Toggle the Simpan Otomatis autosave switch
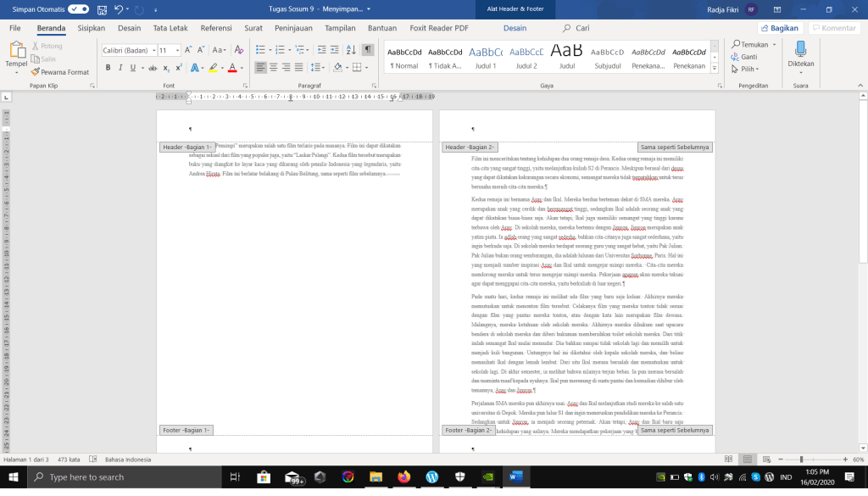 [78, 8]
